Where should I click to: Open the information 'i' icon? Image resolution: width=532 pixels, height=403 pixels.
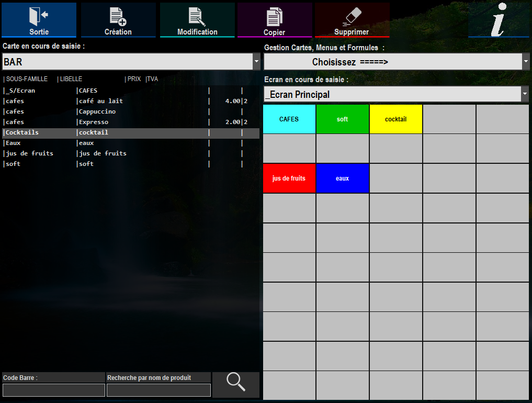499,20
